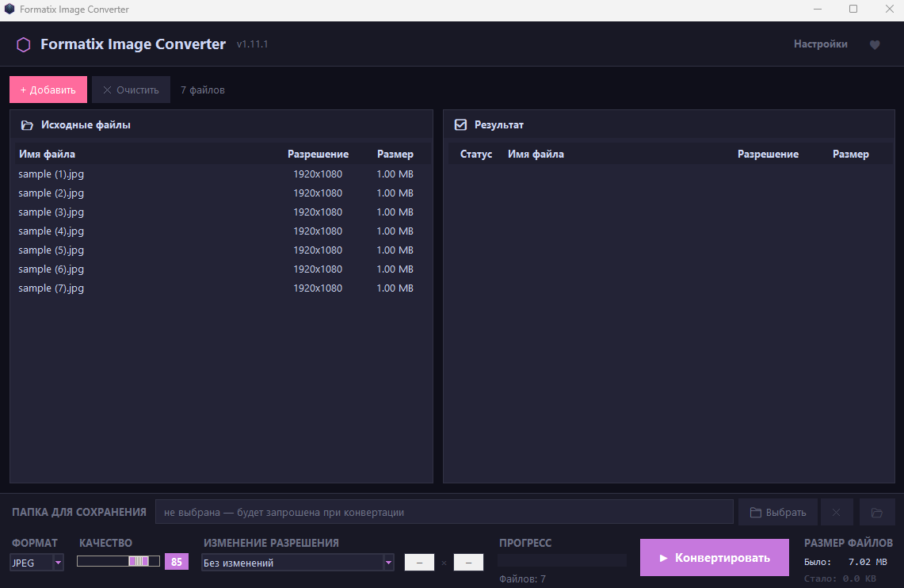Start conversion with Конвертировать button

715,557
